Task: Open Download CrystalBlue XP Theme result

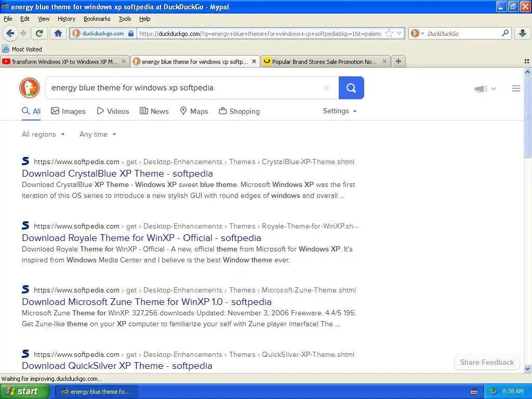Action: point(117,174)
